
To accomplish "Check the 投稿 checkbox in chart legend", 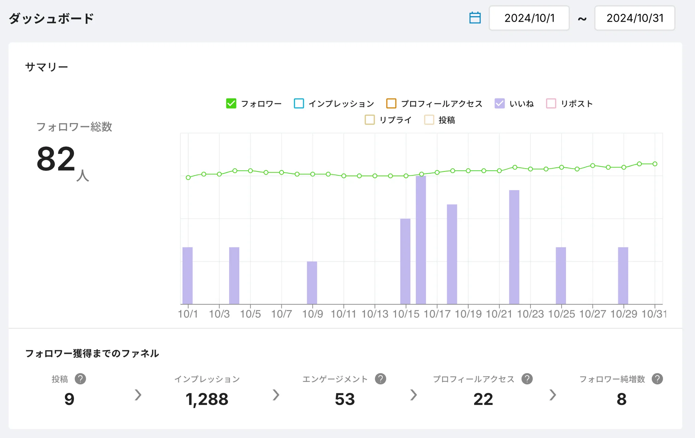I will [429, 120].
